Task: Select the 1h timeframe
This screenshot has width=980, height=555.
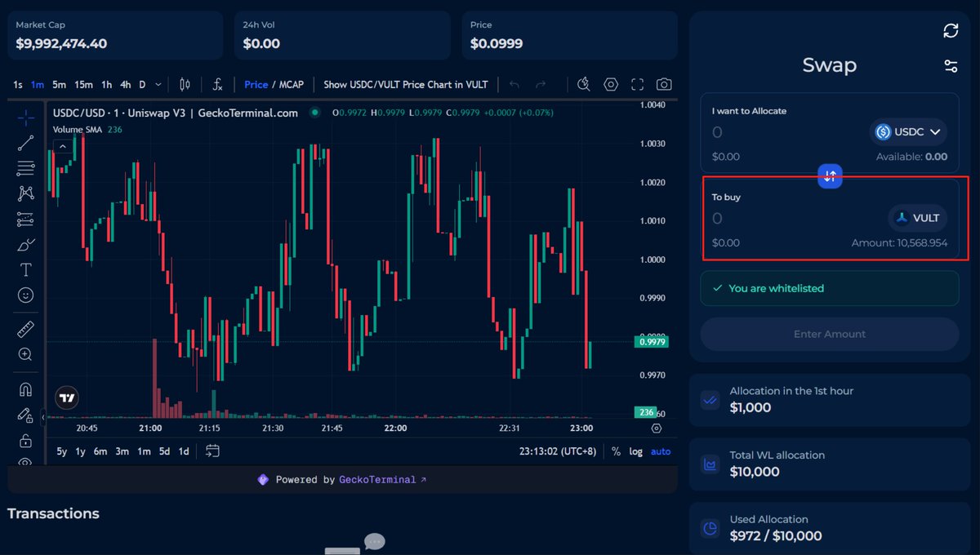Action: [106, 84]
